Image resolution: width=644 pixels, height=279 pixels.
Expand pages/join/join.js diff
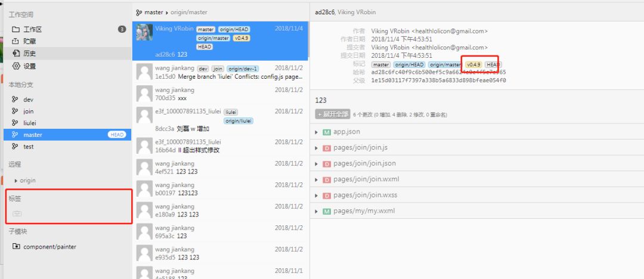[x=316, y=148]
